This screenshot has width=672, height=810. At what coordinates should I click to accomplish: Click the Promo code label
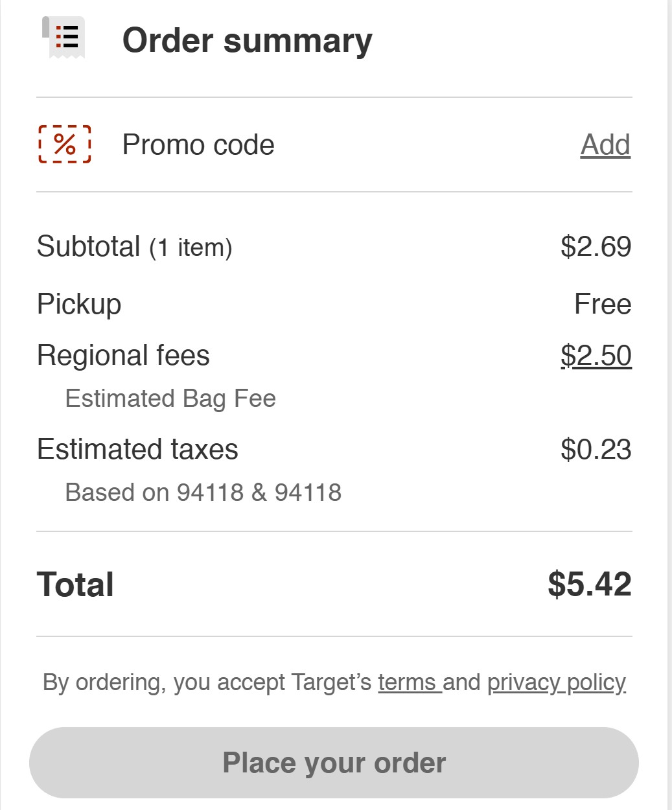coord(198,145)
